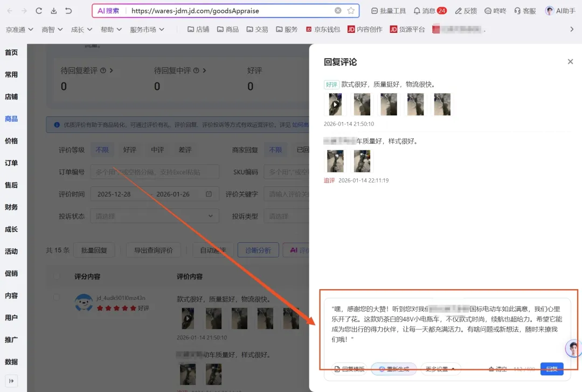The width and height of the screenshot is (582, 392).
Task: Go back using the browser back arrow
Action: (x=10, y=11)
